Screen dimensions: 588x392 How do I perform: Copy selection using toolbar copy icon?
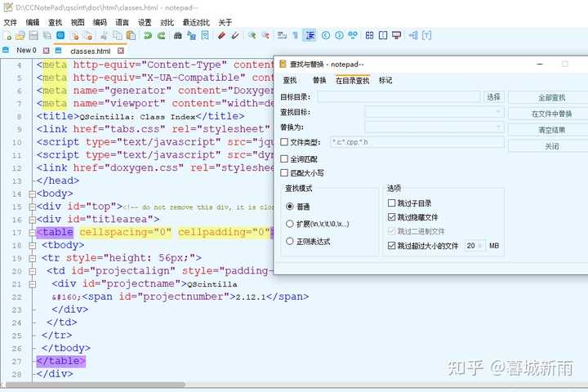coord(118,36)
